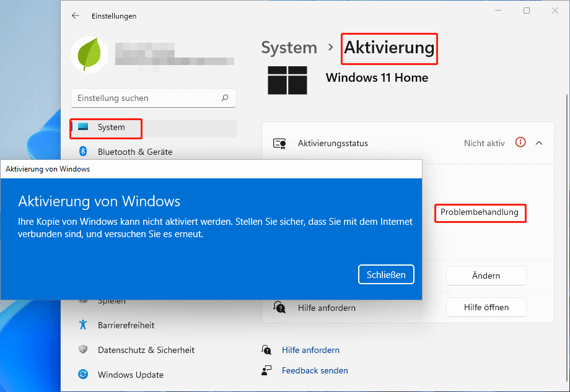Screen dimensions: 570x392
Task: Click the Windows Update circular arrows icon
Action: click(83, 374)
